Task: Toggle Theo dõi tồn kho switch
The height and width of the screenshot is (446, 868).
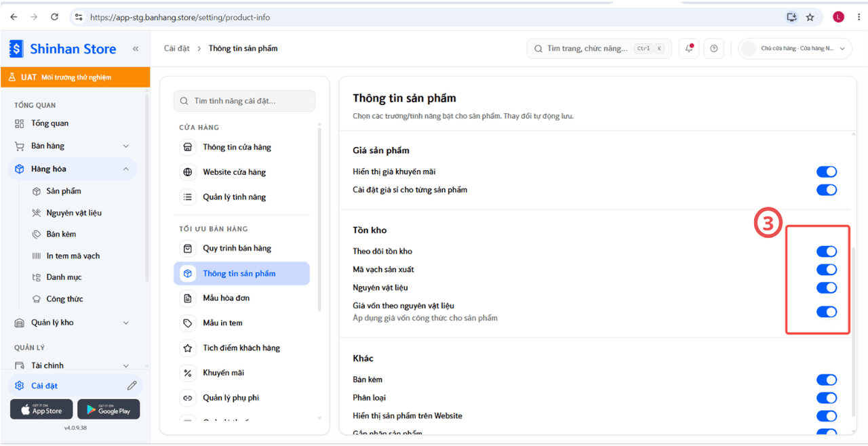Action: [x=827, y=251]
